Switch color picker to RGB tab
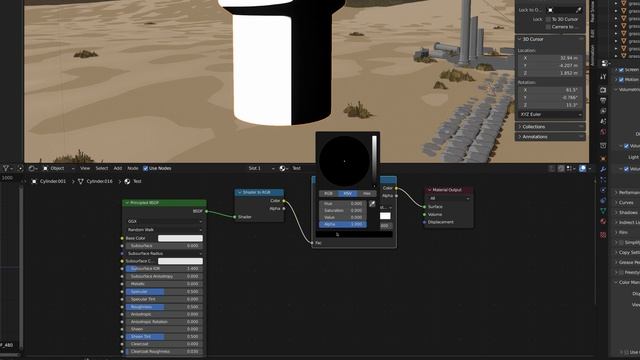Viewport: 640px width, 360px height. click(329, 193)
